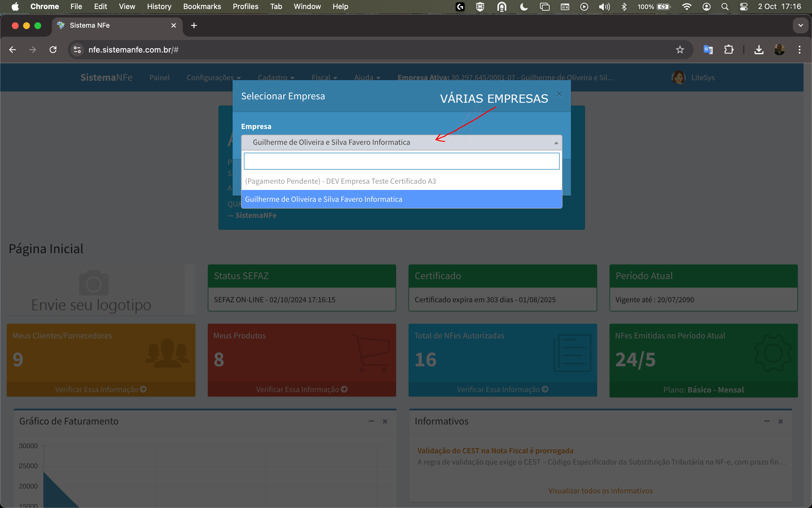This screenshot has width=812, height=508.
Task: Click the Empresa Ativa company text
Action: [x=505, y=78]
